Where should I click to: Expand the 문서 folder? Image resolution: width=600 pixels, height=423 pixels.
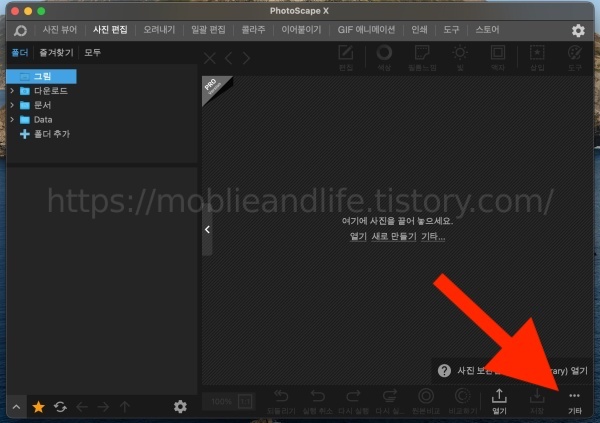point(12,105)
